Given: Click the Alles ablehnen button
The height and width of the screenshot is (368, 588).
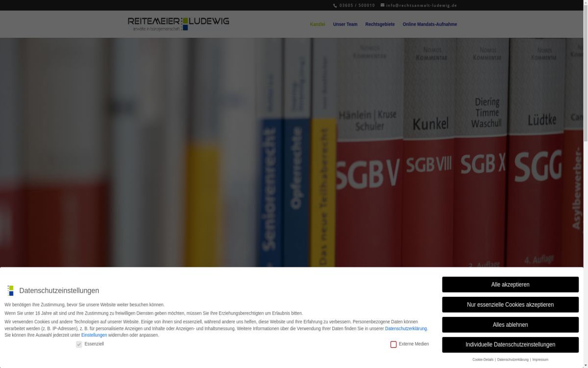Looking at the screenshot, I should tap(510, 325).
